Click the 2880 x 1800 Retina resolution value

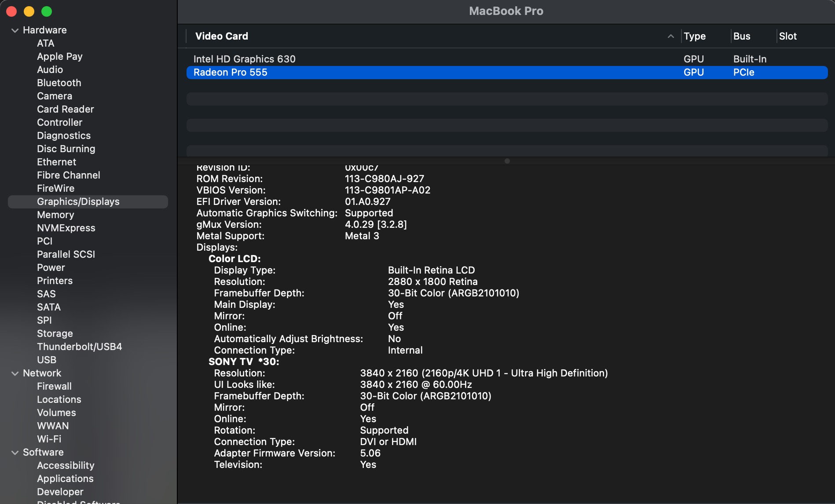pyautogui.click(x=433, y=281)
